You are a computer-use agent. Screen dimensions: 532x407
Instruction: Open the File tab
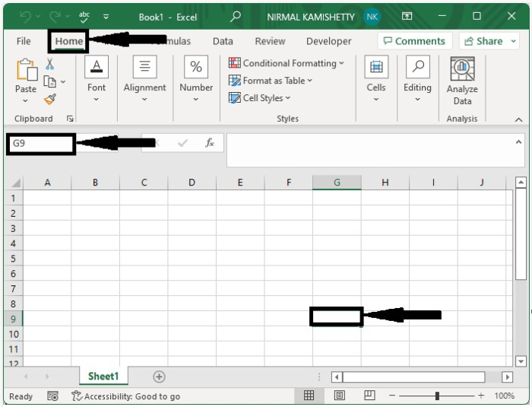pos(24,41)
